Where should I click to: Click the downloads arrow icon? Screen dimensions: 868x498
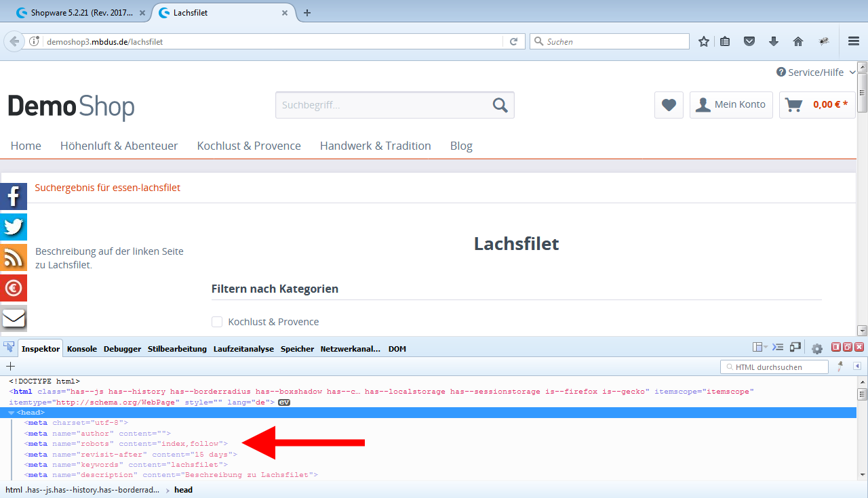point(774,41)
